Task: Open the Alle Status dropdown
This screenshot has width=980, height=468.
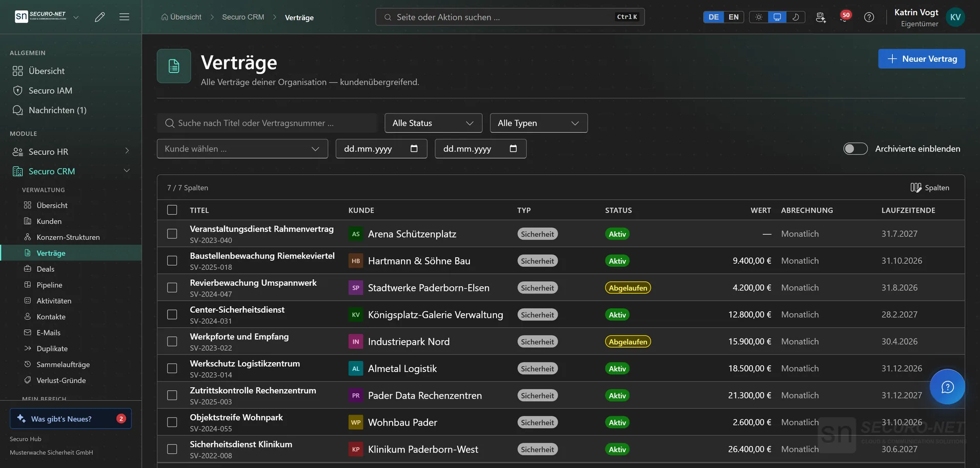Action: (x=433, y=123)
